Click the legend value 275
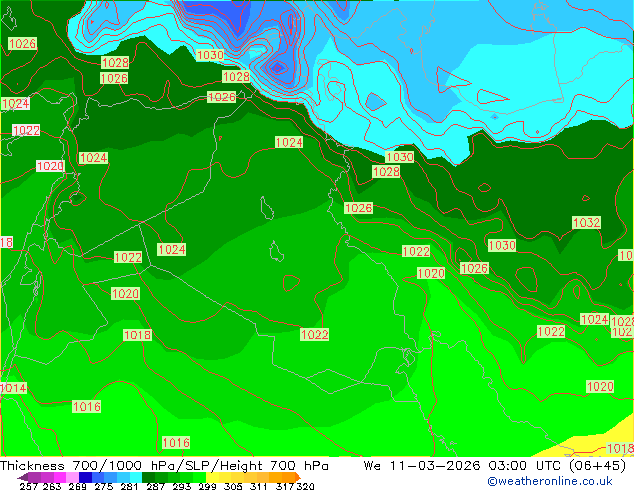Image resolution: width=634 pixels, height=490 pixels. click(104, 486)
